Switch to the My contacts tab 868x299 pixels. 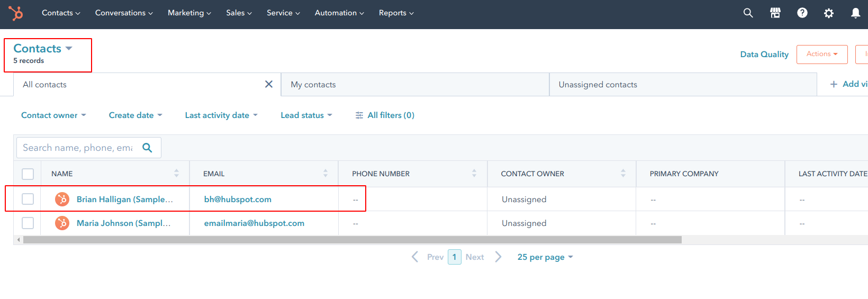pos(415,85)
